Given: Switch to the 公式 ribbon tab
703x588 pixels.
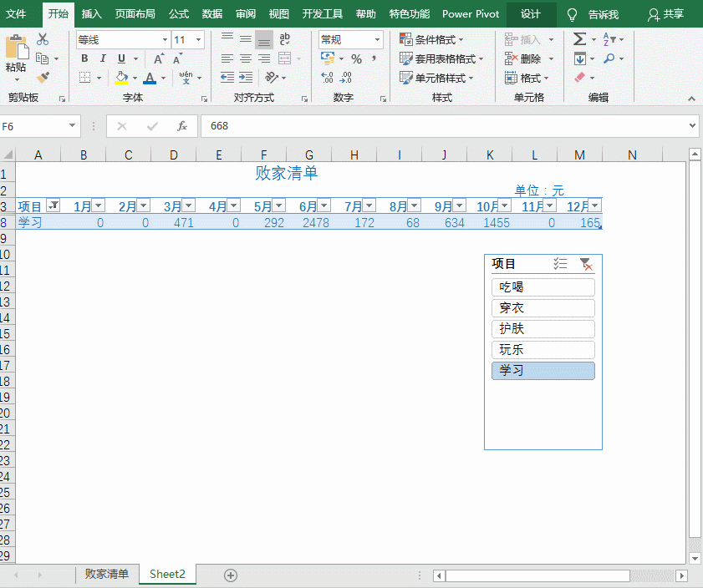Looking at the screenshot, I should [x=178, y=14].
